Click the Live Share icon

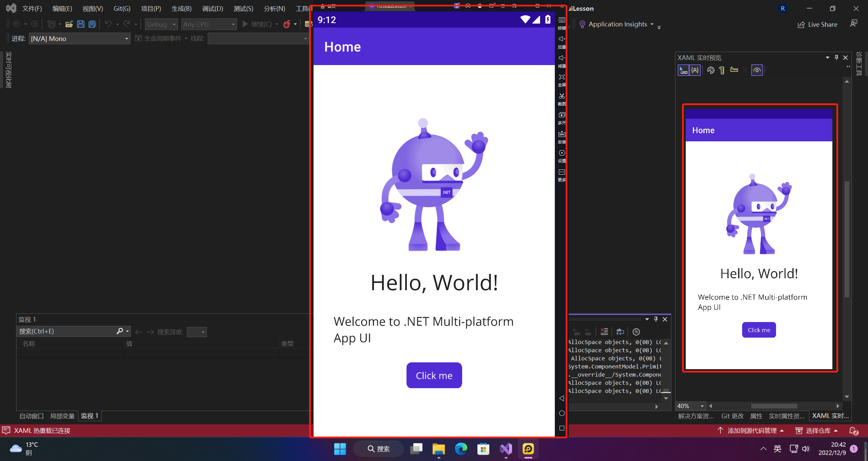coord(801,24)
